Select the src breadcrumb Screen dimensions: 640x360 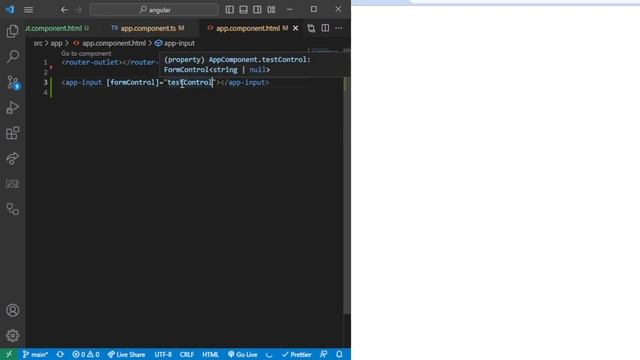[x=38, y=43]
